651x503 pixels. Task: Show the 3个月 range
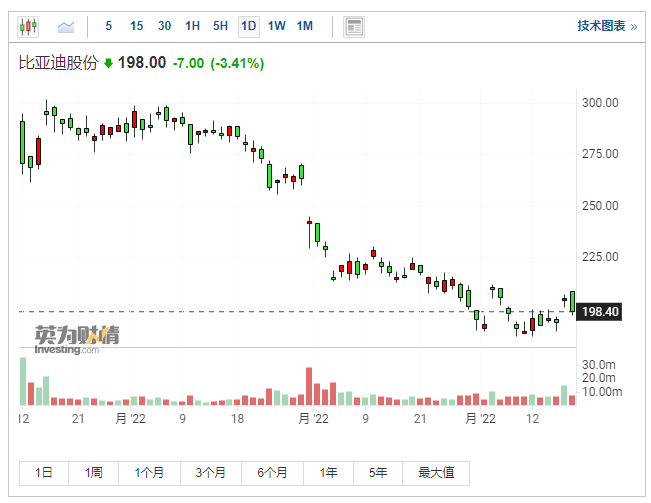point(211,473)
